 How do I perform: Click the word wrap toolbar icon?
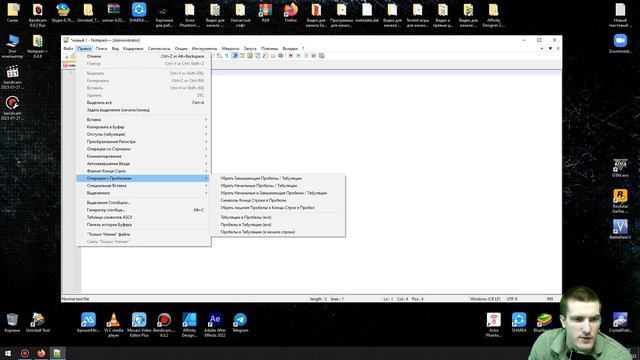click(x=219, y=56)
